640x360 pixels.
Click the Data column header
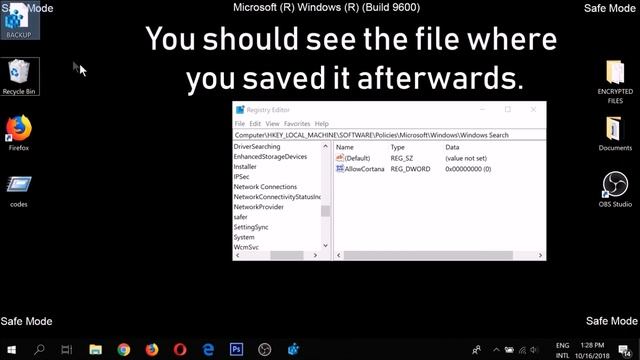pos(452,147)
